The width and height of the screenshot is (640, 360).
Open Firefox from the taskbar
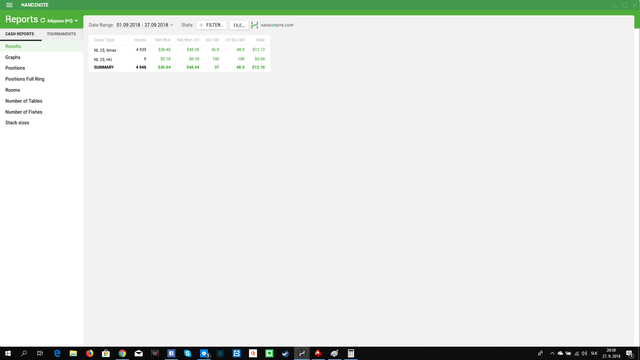point(89,353)
